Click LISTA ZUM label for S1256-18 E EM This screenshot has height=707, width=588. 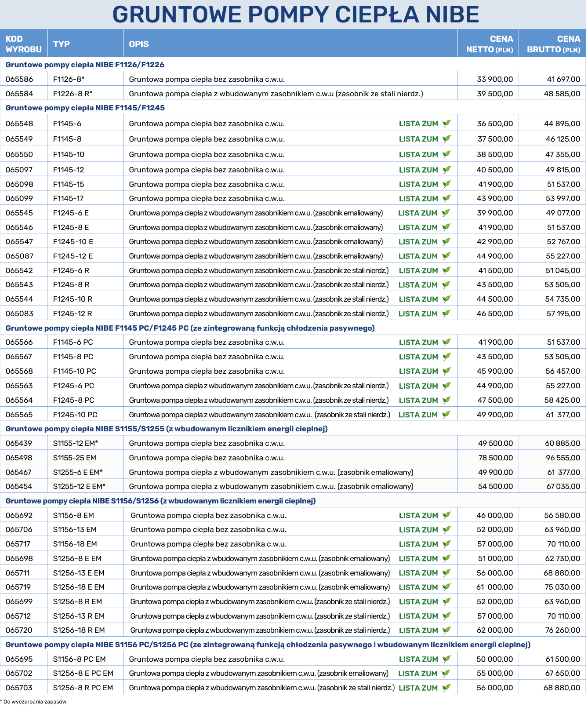418,587
